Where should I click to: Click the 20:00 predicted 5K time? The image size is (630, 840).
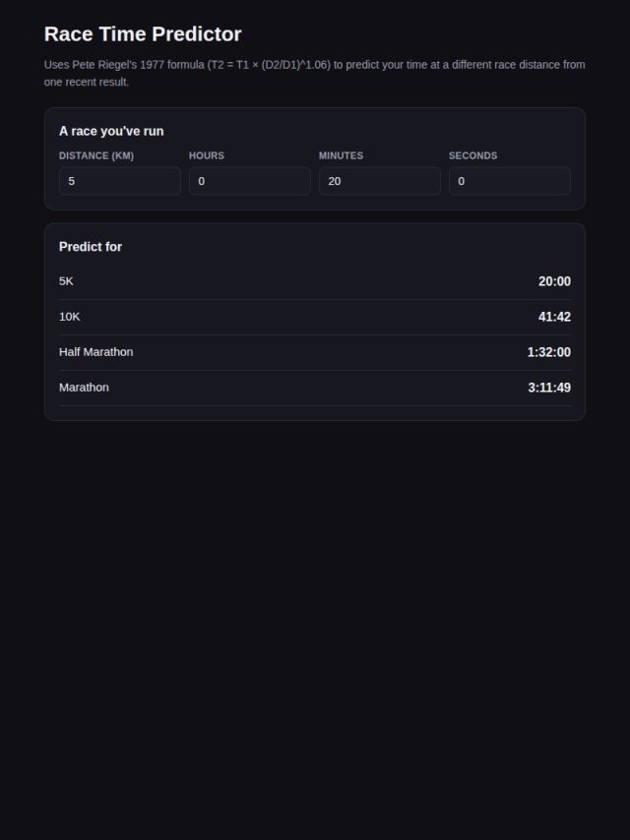[554, 281]
